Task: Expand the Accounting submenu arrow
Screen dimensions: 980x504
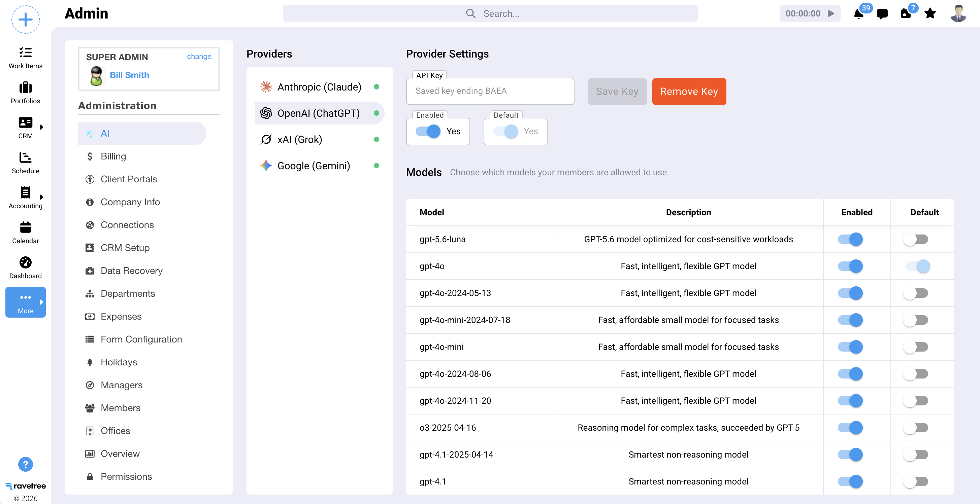Action: point(41,197)
